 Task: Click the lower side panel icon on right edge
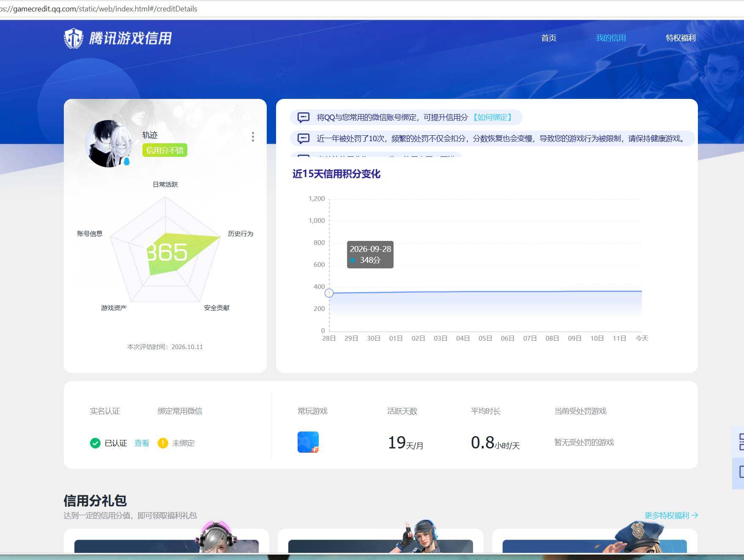741,472
